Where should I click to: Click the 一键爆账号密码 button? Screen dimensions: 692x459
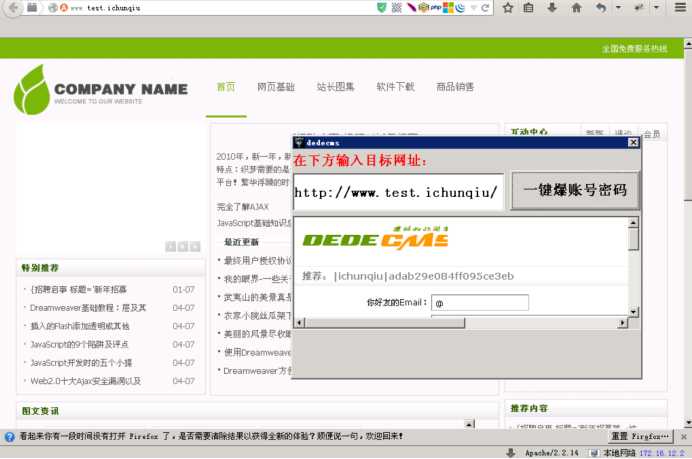pyautogui.click(x=575, y=190)
